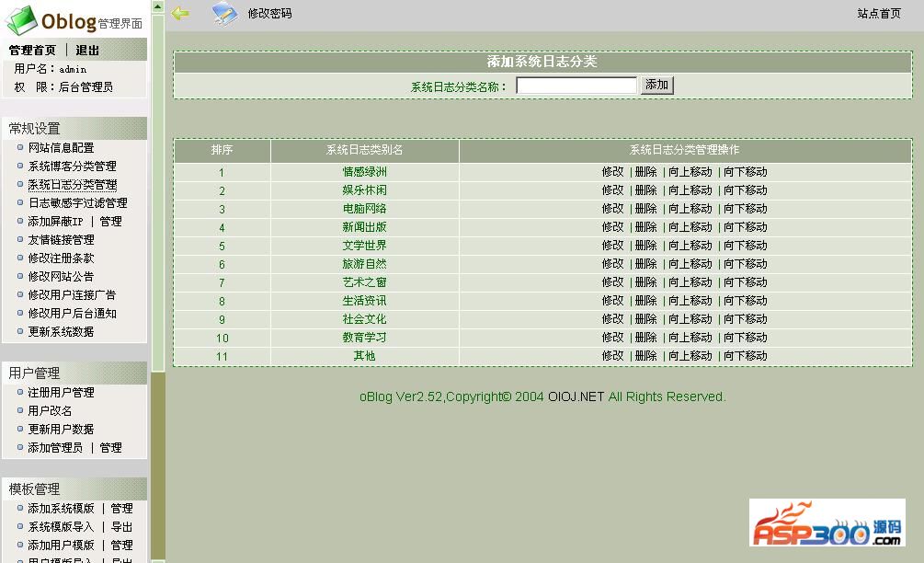Image resolution: width=924 pixels, height=563 pixels.
Task: Click 添加用户模版 link
Action: pos(62,545)
